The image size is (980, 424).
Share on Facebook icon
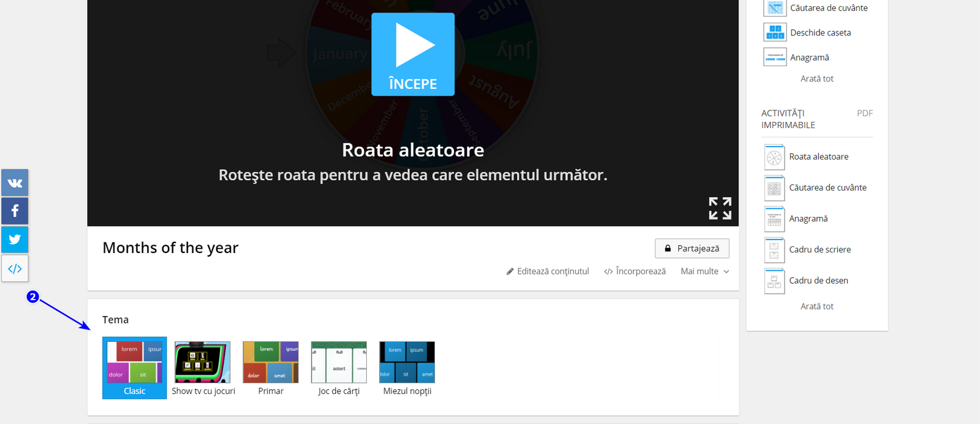tap(15, 211)
